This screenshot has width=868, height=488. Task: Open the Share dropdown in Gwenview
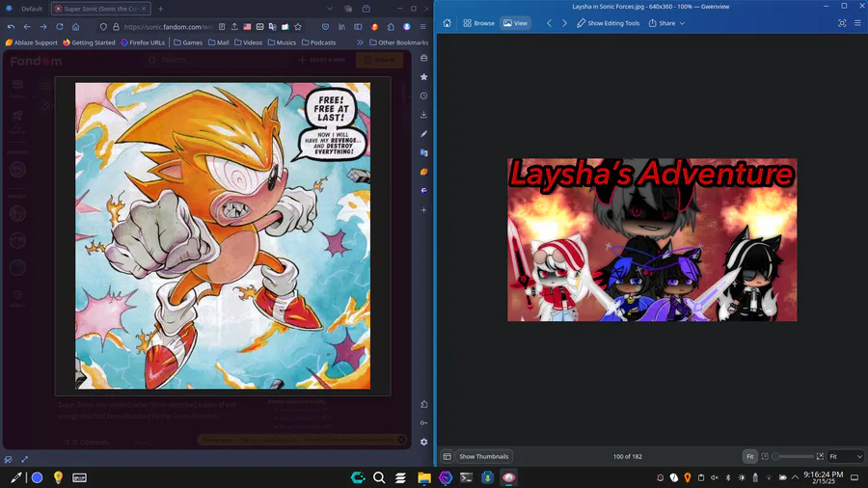point(666,23)
